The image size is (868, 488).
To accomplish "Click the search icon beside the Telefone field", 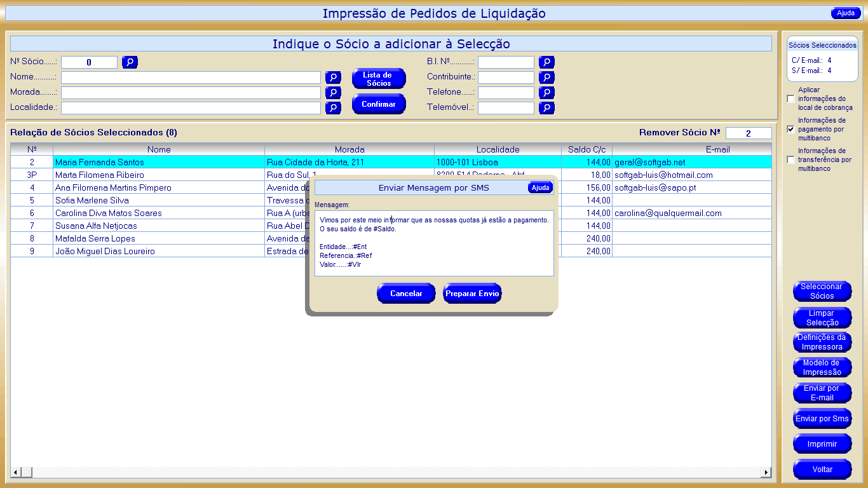I will tap(546, 93).
